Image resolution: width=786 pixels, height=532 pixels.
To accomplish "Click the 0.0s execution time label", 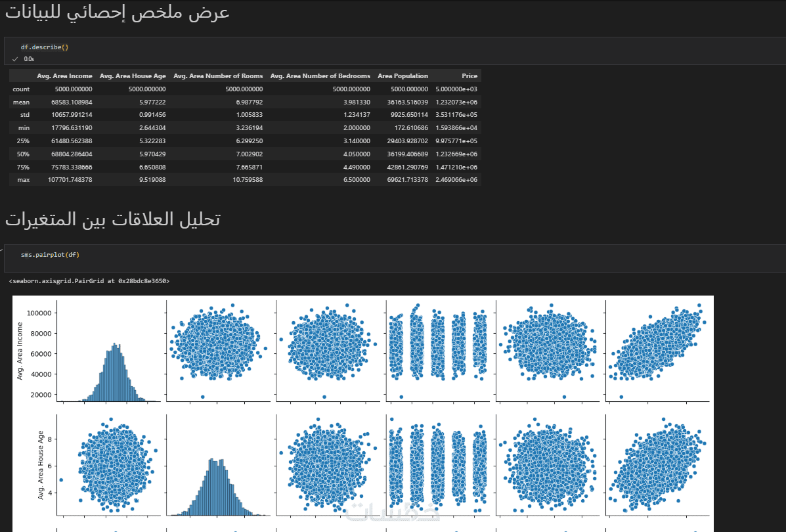I will click(x=29, y=59).
